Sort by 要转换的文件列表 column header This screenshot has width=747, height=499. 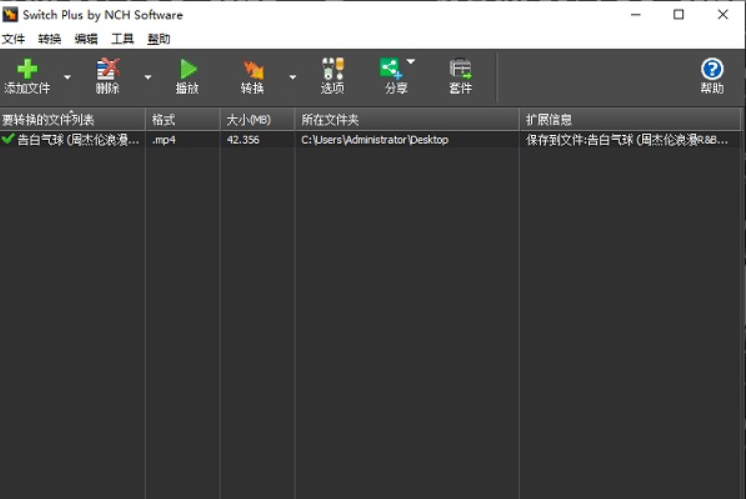pos(72,120)
